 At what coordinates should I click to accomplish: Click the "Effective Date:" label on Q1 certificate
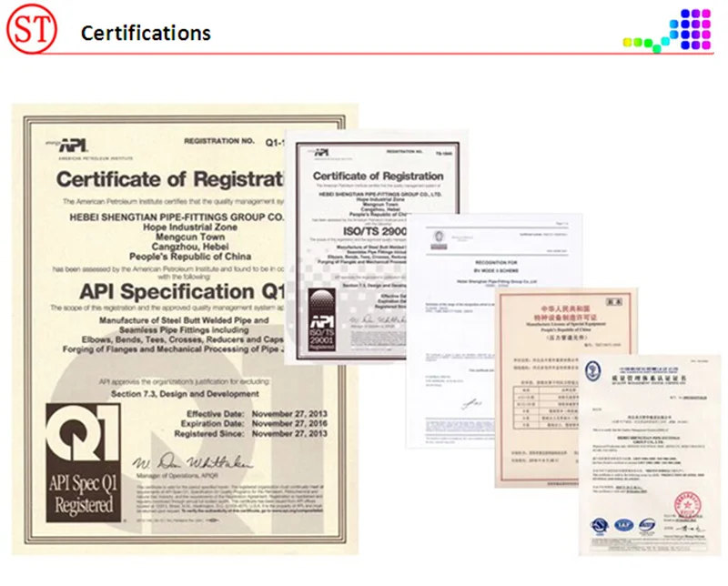[215, 414]
